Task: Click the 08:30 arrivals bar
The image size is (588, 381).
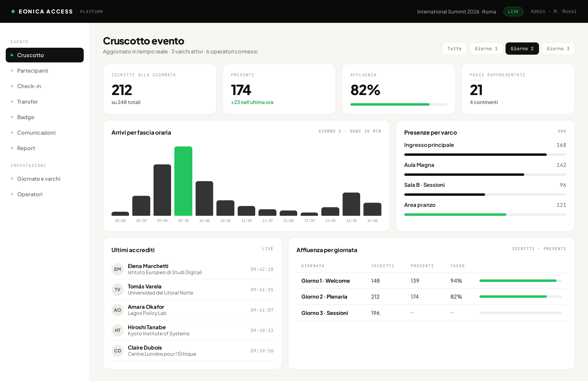Action: pyautogui.click(x=141, y=206)
